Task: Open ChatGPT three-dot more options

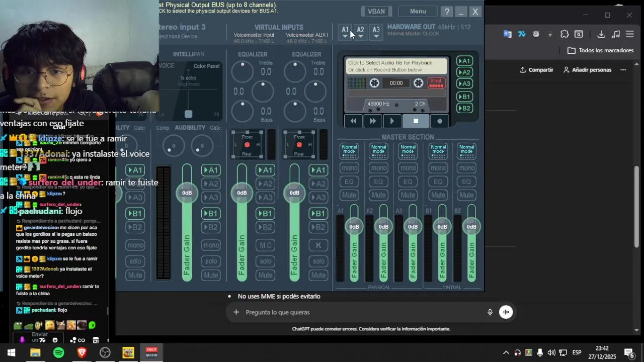Action: tap(623, 70)
